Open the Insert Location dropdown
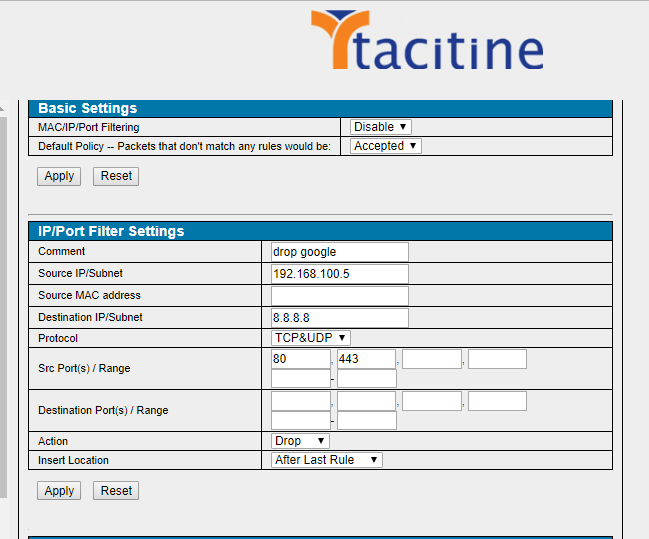 pos(327,460)
